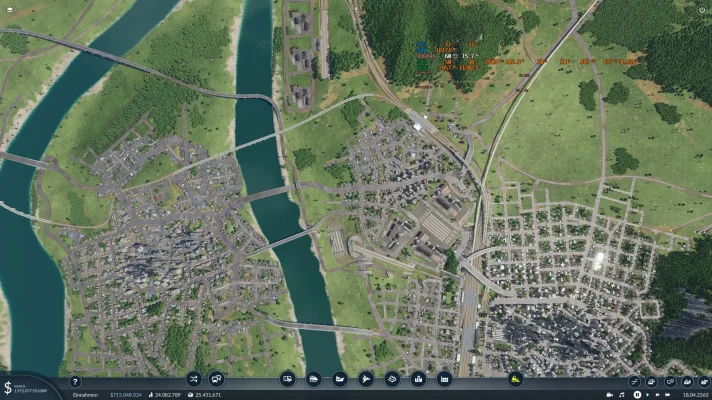Open the finances dollar sign panel
The height and width of the screenshot is (400, 712).
pos(8,388)
